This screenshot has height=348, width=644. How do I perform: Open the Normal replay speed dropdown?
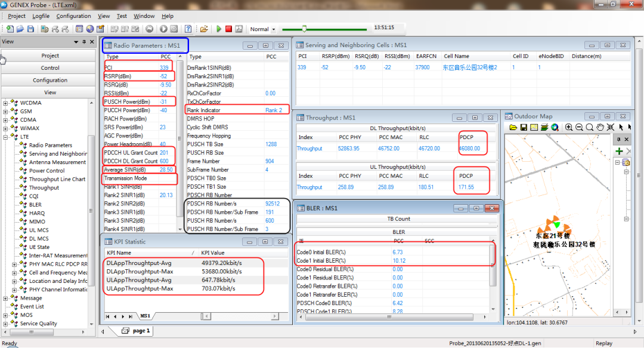click(274, 29)
